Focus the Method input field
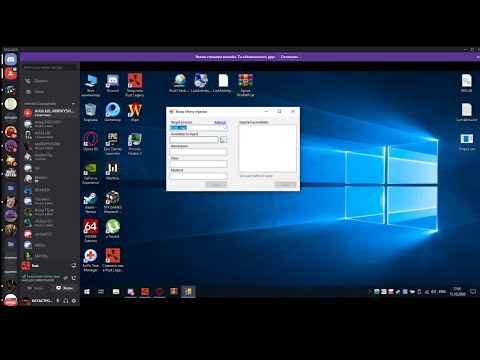The image size is (480, 360). click(199, 176)
